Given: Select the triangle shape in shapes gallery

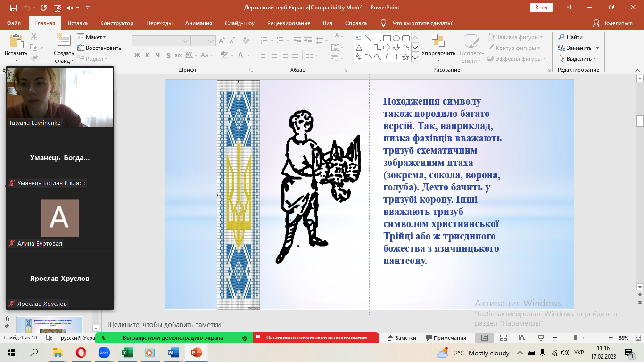Looking at the screenshot, I should (x=359, y=48).
